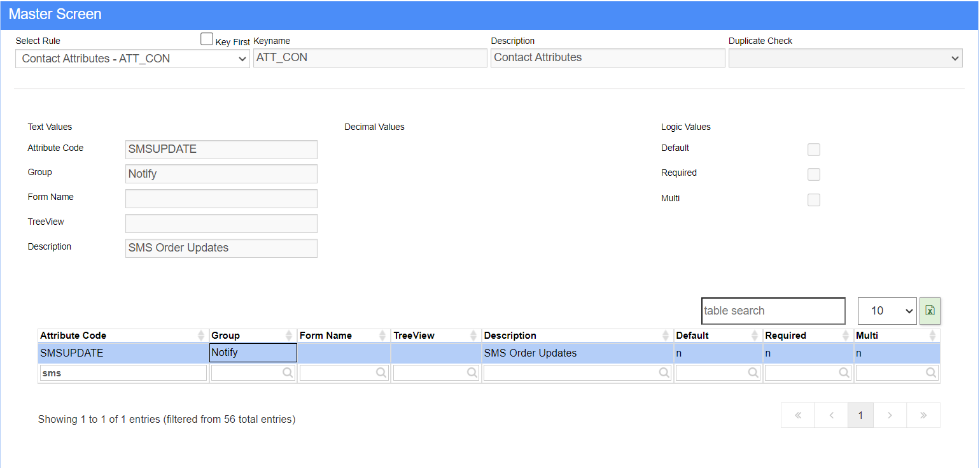Toggle the Key First checkbox
Image resolution: width=980 pixels, height=468 pixels.
click(x=207, y=39)
